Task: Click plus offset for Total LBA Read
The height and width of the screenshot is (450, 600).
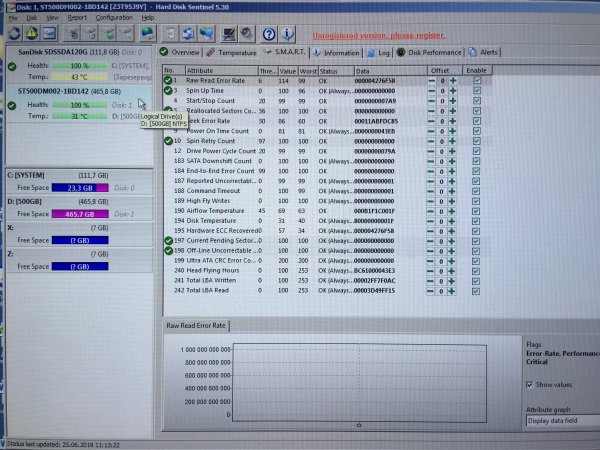Action: coord(453,290)
